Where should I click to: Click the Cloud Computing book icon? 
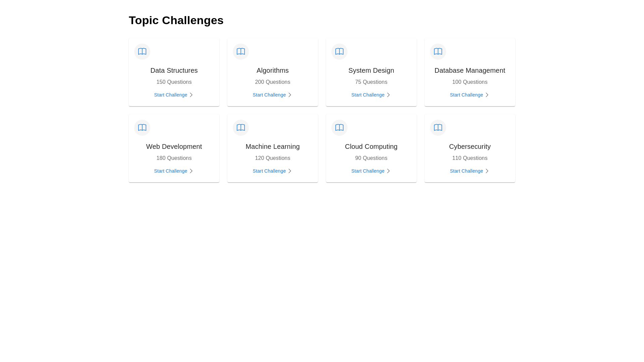[x=339, y=127]
